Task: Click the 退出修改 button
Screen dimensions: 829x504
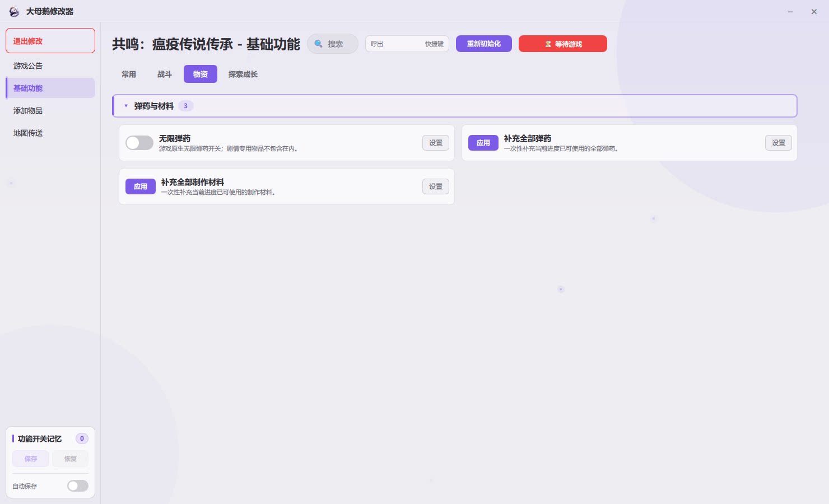Action: point(50,41)
